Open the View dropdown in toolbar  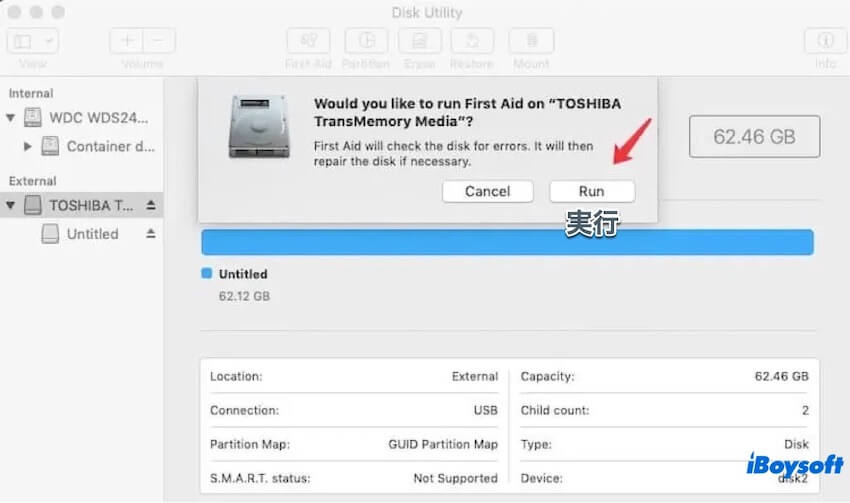click(x=35, y=41)
